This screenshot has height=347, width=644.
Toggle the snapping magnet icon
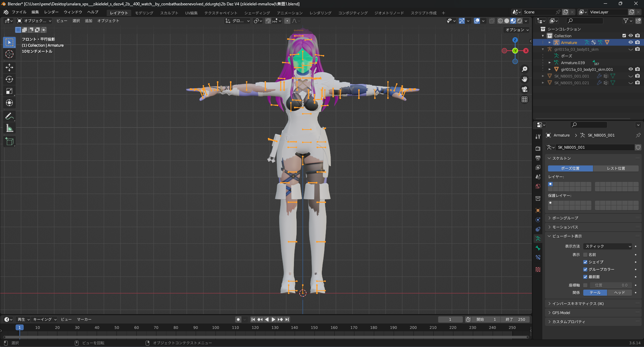268,21
